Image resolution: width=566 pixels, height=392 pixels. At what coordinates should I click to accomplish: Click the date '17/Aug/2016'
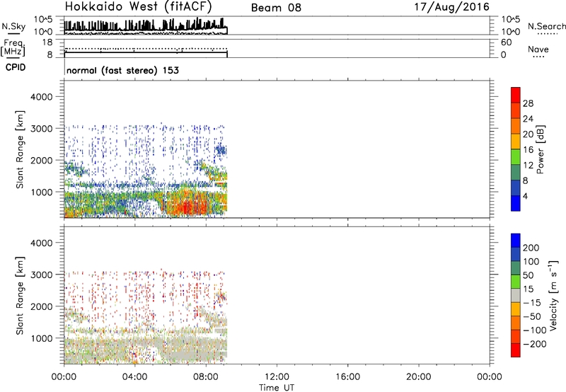[x=451, y=7]
